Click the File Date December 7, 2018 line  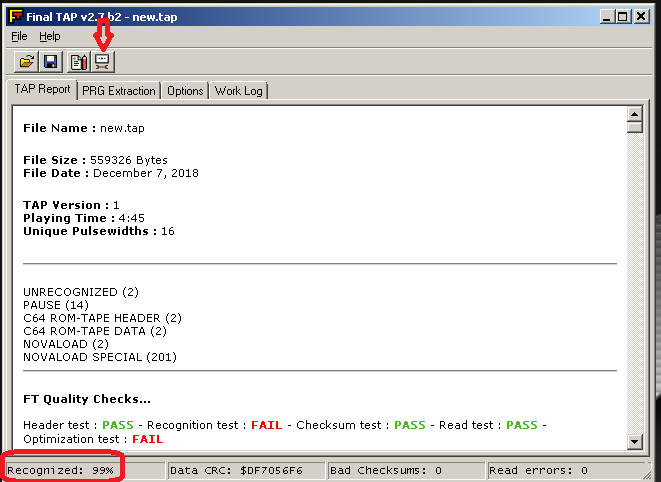(x=111, y=173)
